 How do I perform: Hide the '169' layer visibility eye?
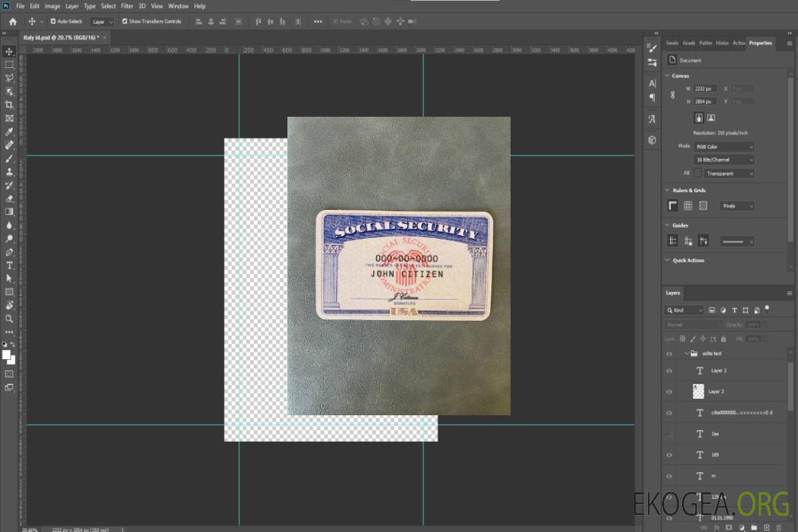(x=669, y=455)
